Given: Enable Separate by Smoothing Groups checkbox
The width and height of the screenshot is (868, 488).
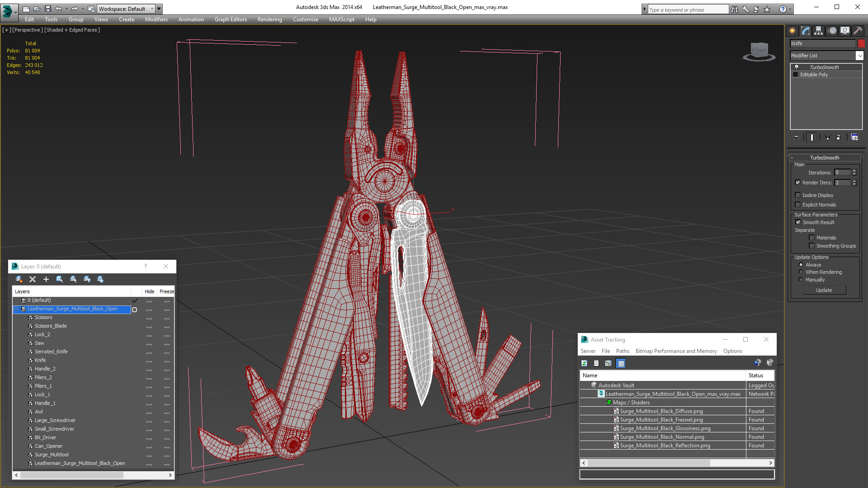Looking at the screenshot, I should 812,246.
